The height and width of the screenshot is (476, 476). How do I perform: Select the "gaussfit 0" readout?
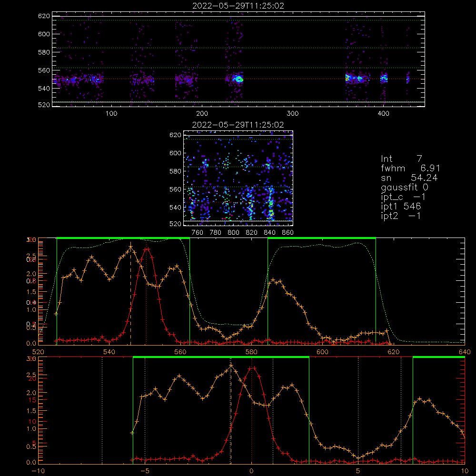coord(405,188)
